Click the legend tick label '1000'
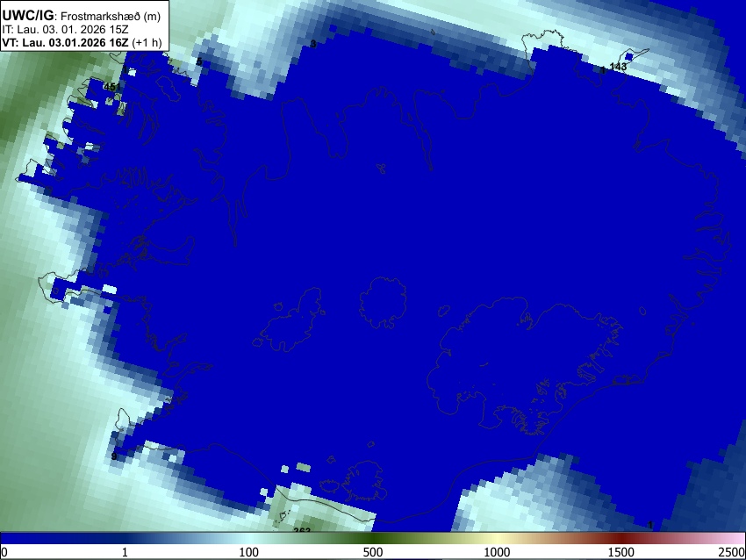This screenshot has width=746, height=560. point(497,552)
